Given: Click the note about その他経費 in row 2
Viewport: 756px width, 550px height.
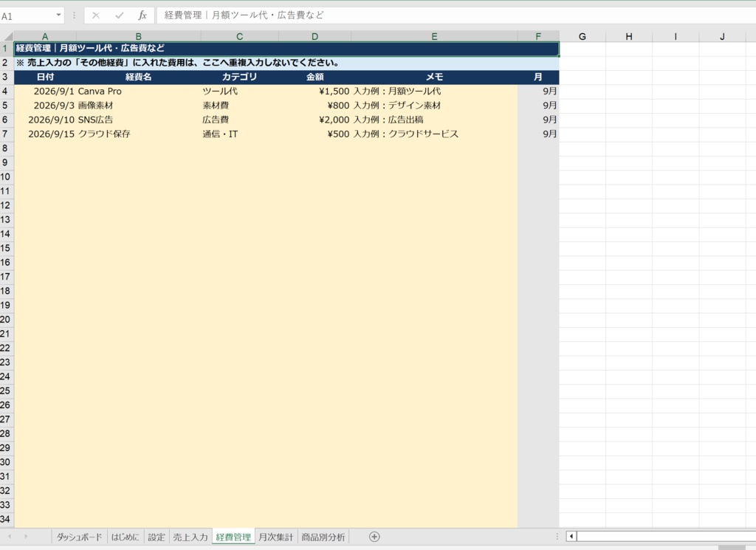Looking at the screenshot, I should (x=286, y=63).
